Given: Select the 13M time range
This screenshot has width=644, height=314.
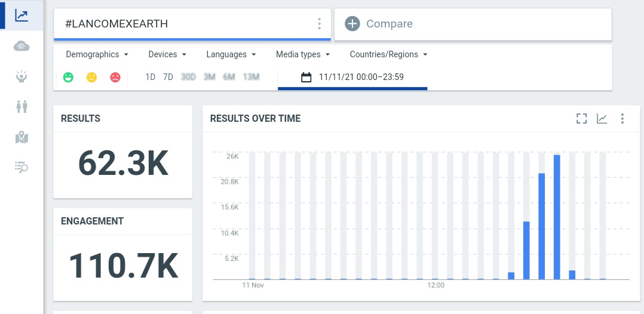Looking at the screenshot, I should (x=251, y=77).
